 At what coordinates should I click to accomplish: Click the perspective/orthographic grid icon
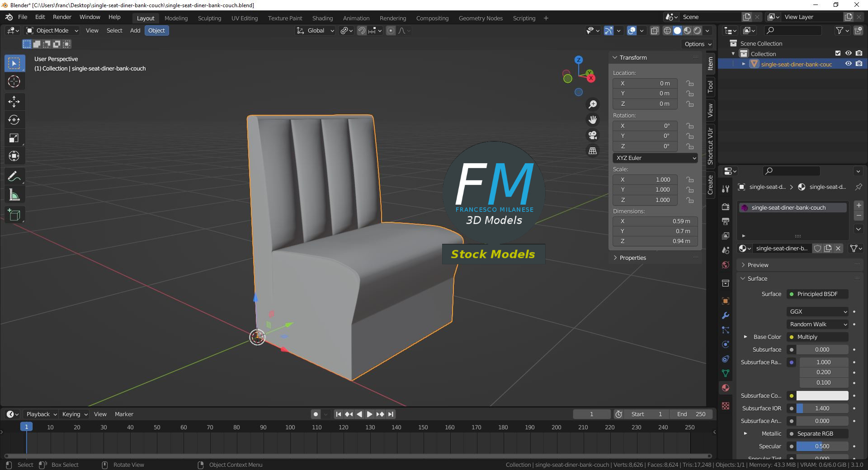[x=593, y=150]
